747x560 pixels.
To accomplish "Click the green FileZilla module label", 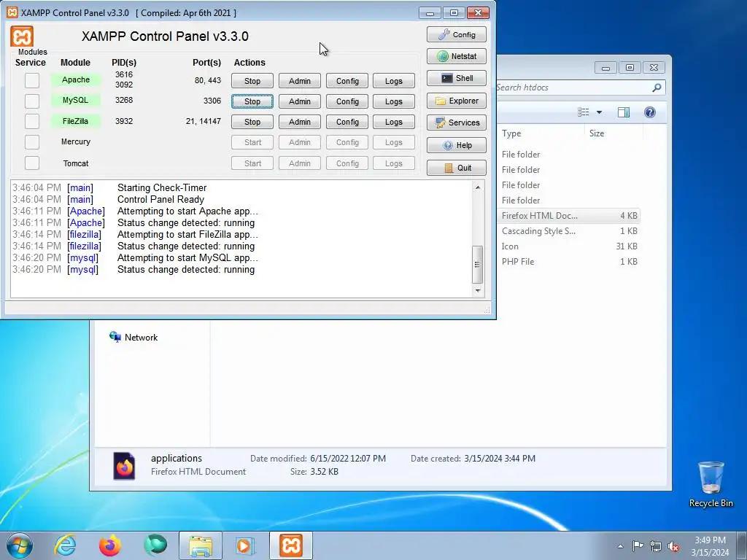I will pos(76,121).
